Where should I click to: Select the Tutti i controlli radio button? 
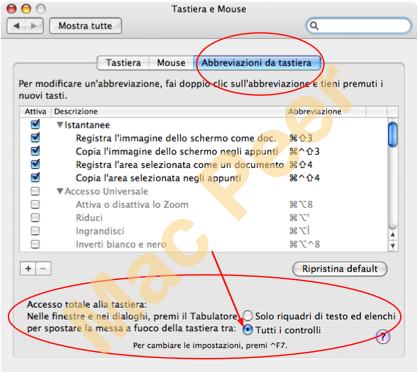(x=248, y=330)
